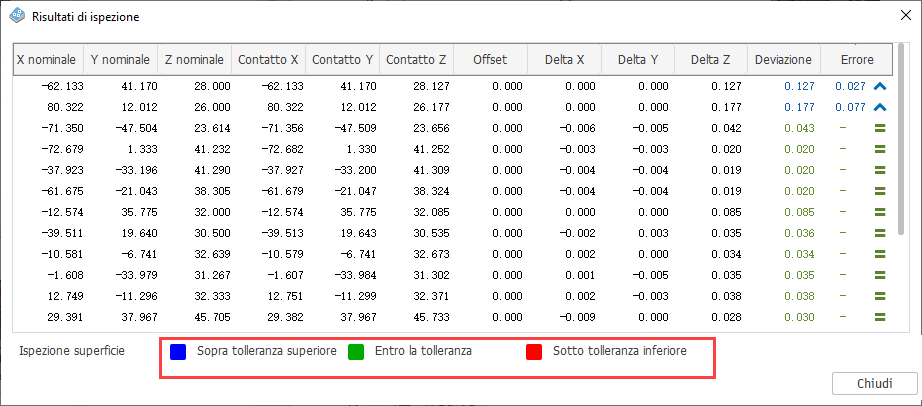This screenshot has height=406, width=922.
Task: Close the Risultati di ispezione dialog
Action: (906, 16)
